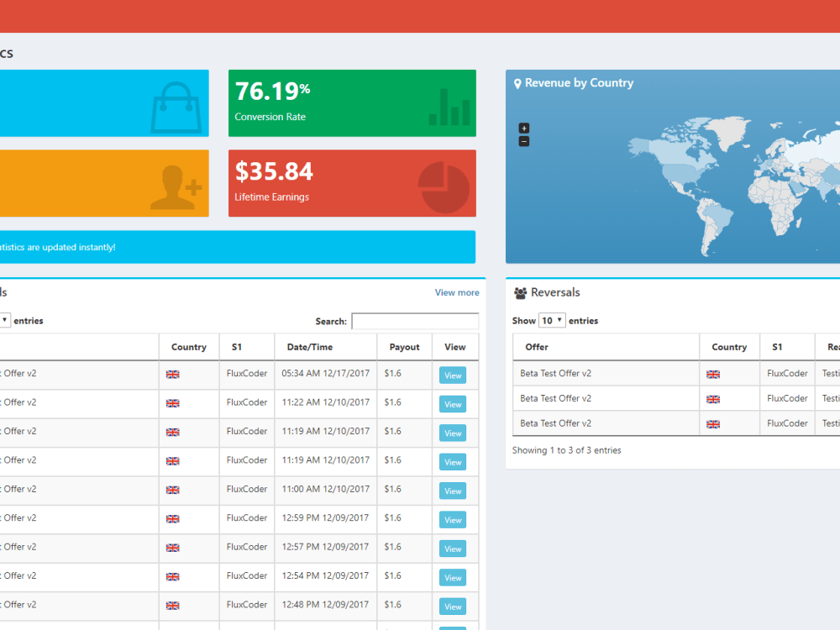The height and width of the screenshot is (630, 840).
Task: Click the pie chart icon on Lifetime Earnings card
Action: [x=444, y=187]
